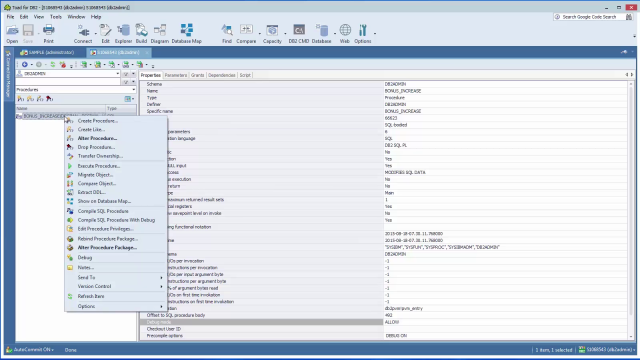Choose Drop Procedure from context menu
This screenshot has height=360, width=640.
(116, 147)
